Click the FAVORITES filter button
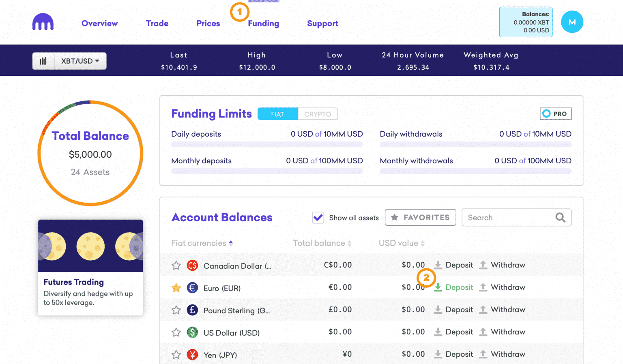 [x=420, y=217]
